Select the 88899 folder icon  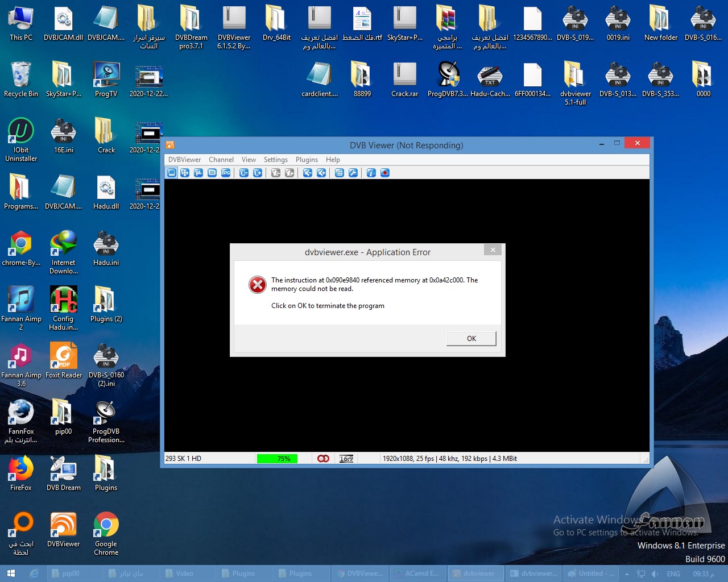pos(362,80)
